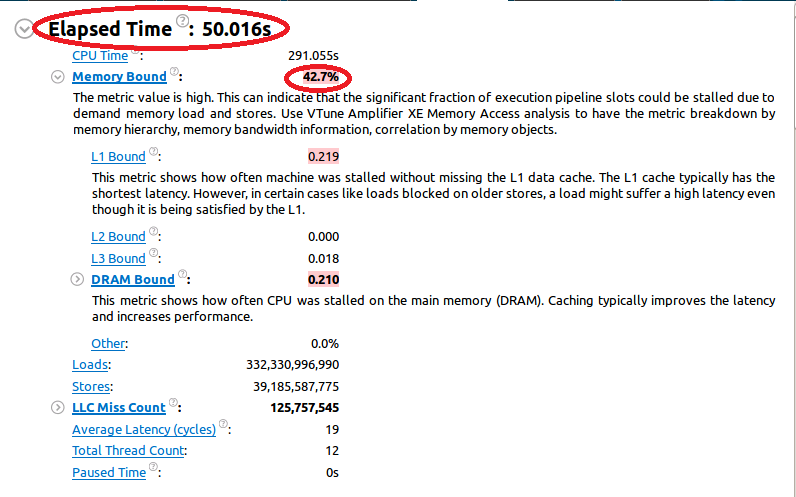The height and width of the screenshot is (497, 796).
Task: Click help icon beside Paused Time
Action: 153,467
